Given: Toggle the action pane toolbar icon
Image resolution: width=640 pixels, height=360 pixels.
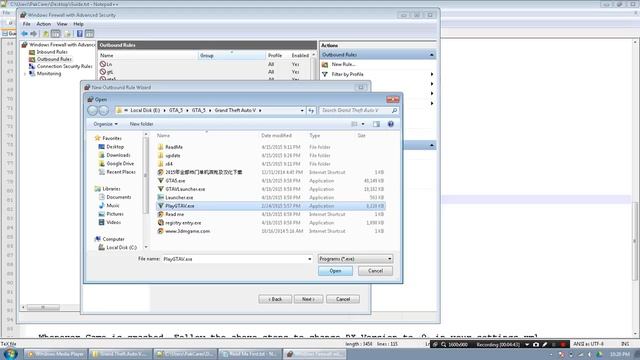Looking at the screenshot, I should click(x=89, y=34).
